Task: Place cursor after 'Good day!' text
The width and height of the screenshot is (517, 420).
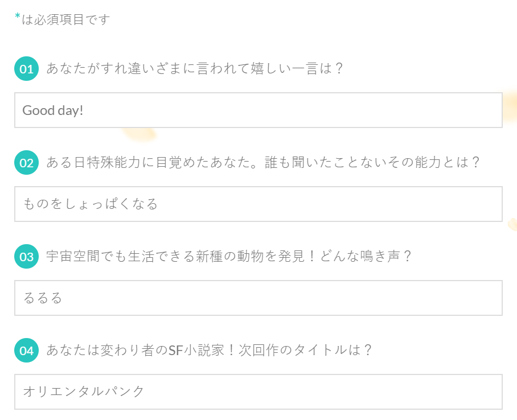Action: pos(84,110)
